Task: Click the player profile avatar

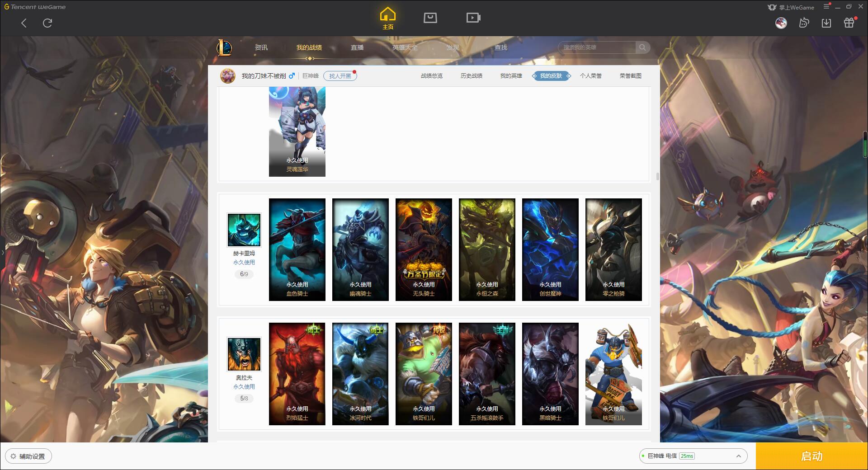Action: click(228, 76)
